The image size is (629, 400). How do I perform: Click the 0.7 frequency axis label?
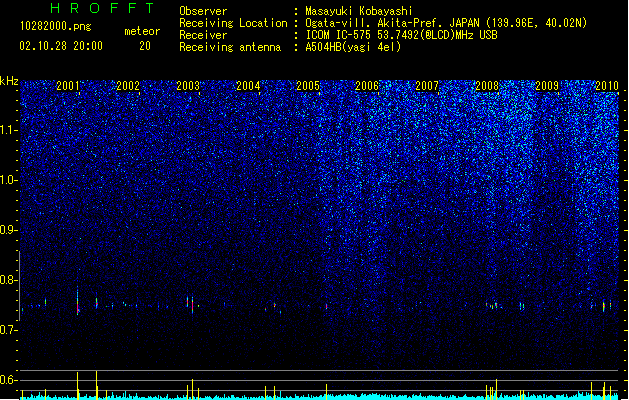(9, 330)
